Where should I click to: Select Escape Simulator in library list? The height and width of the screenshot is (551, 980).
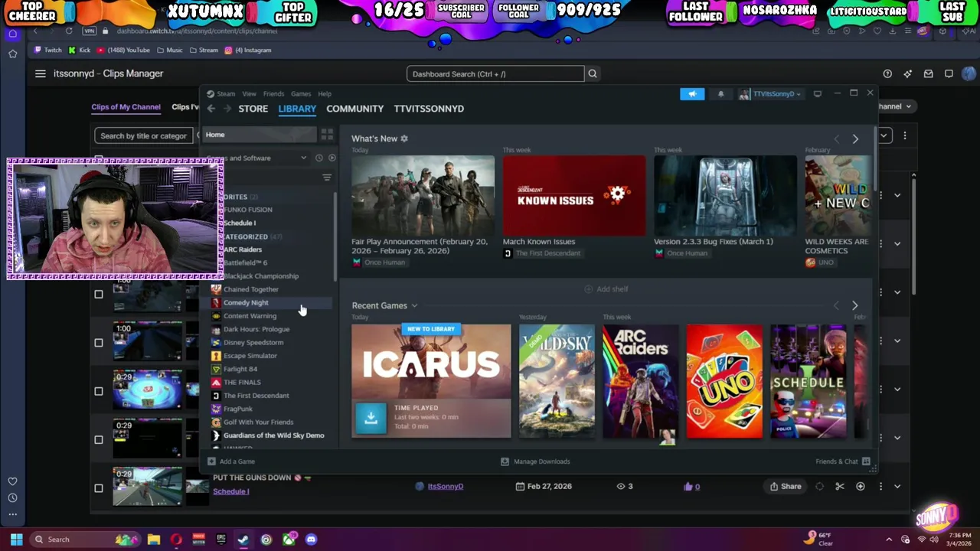click(250, 356)
